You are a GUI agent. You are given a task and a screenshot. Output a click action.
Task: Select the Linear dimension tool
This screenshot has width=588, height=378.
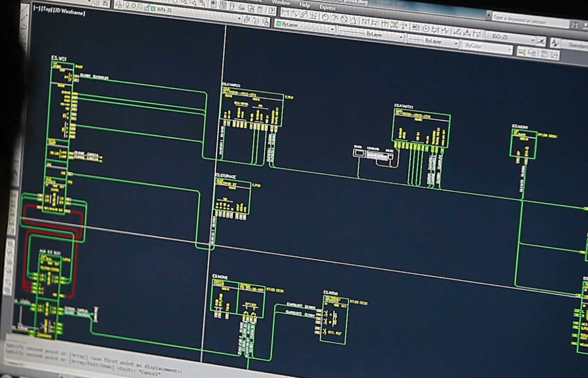285,12
